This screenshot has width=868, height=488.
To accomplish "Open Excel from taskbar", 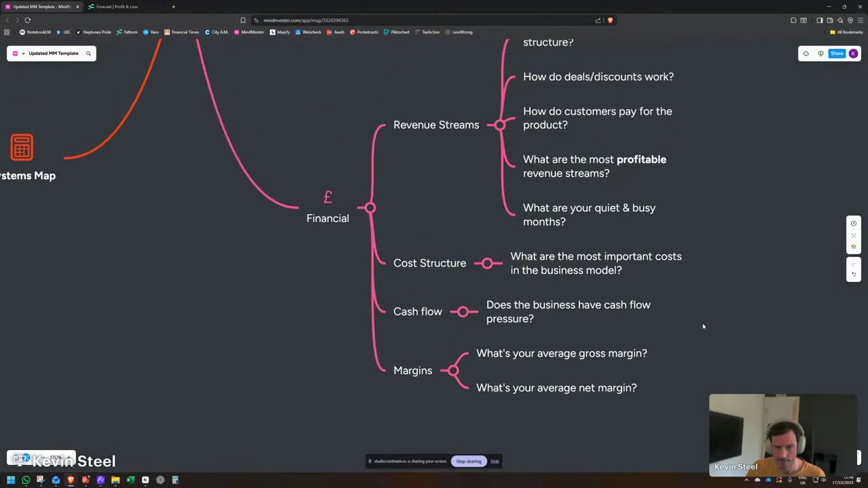I will click(130, 480).
